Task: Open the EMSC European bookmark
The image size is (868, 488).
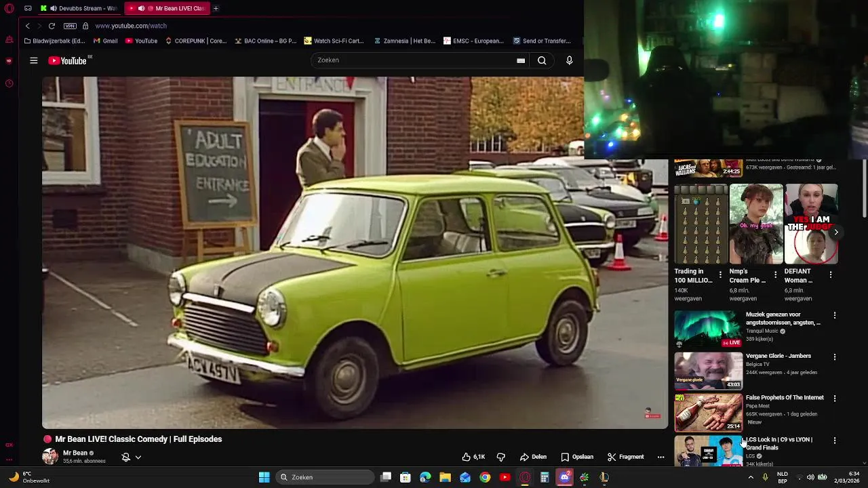Action: 473,41
